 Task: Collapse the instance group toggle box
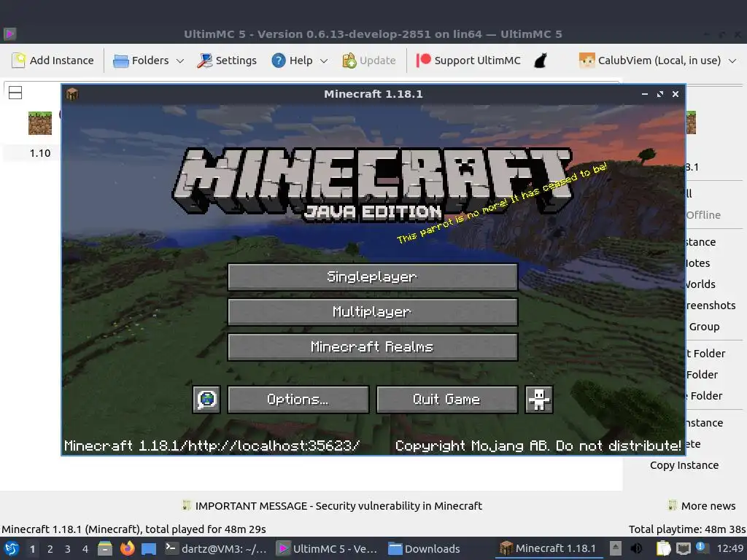click(15, 93)
